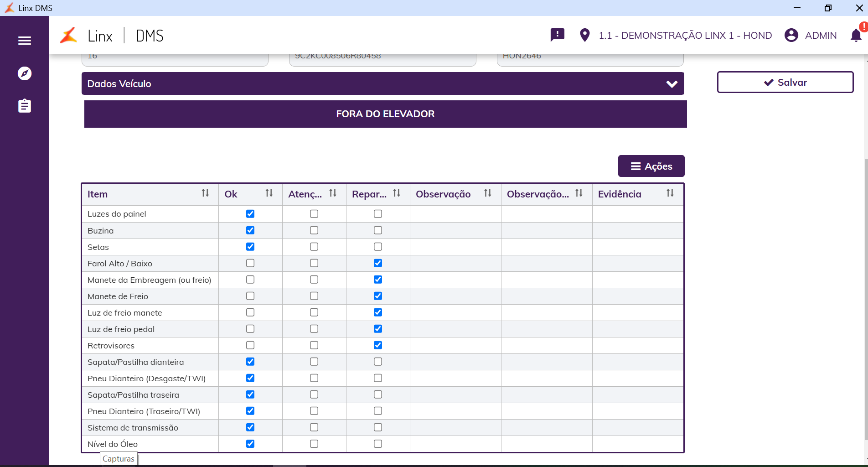Check Ok for Luz de freio pedal
The image size is (868, 467).
[250, 329]
